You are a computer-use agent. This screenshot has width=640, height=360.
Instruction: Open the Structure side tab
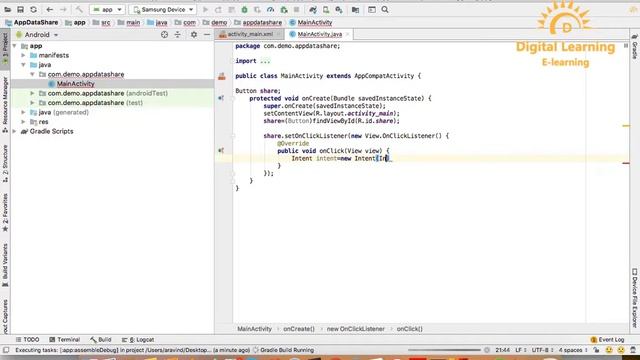pyautogui.click(x=5, y=164)
